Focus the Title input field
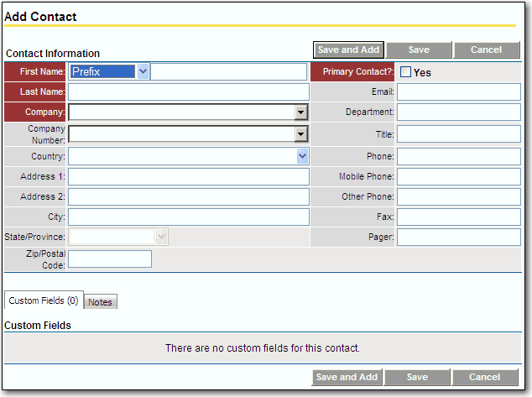 [459, 134]
